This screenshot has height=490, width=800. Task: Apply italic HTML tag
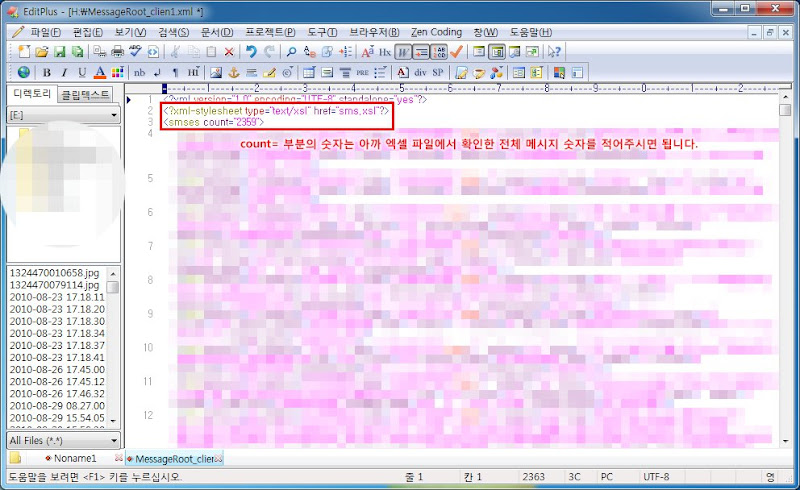point(64,72)
